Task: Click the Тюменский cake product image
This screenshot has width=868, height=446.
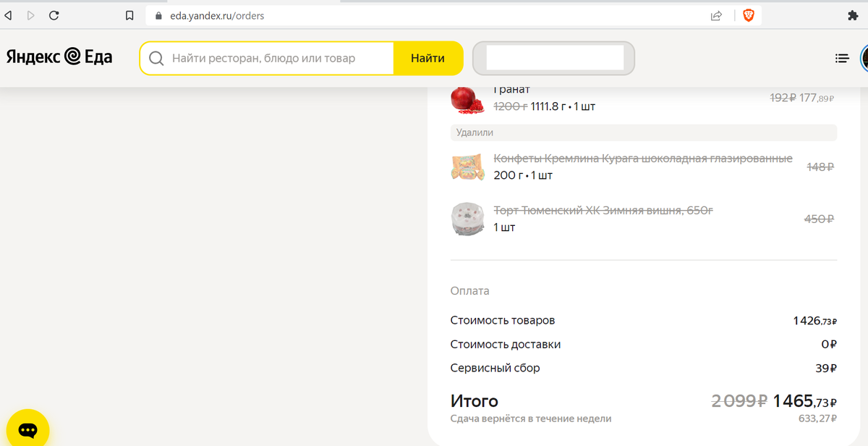Action: [467, 219]
